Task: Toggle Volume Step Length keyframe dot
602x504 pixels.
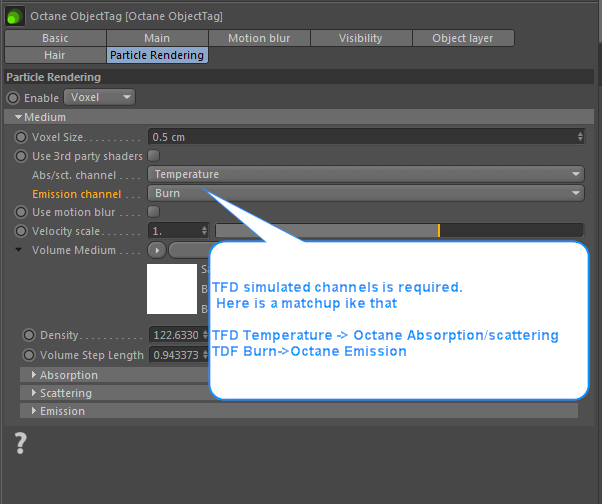Action: point(29,355)
